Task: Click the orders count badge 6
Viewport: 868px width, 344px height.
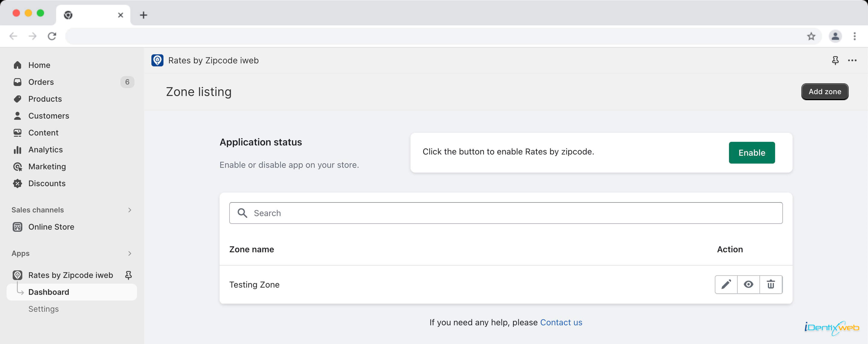Action: tap(127, 82)
